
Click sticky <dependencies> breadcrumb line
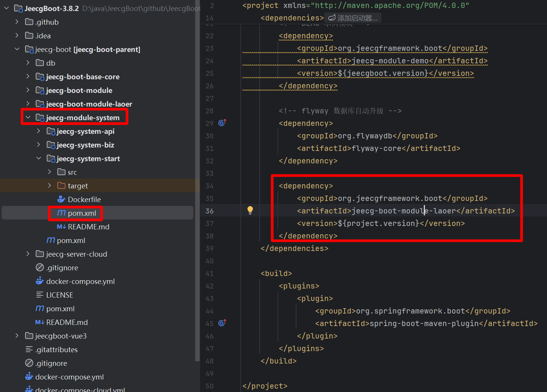click(292, 18)
